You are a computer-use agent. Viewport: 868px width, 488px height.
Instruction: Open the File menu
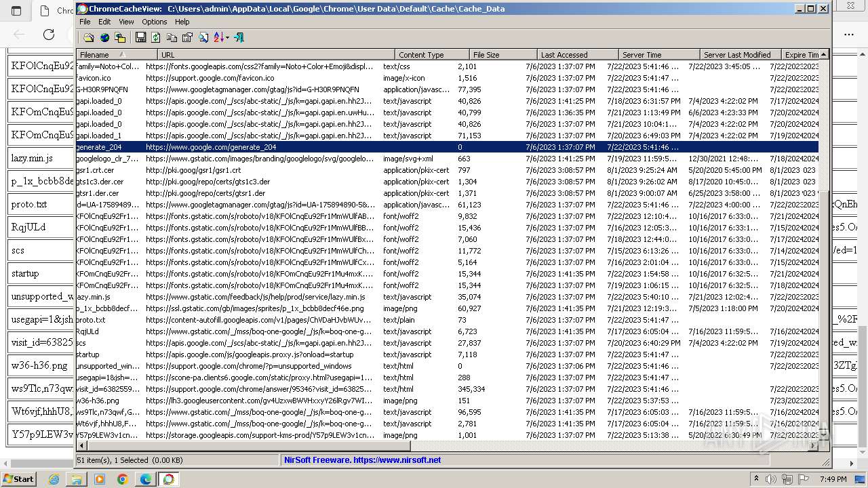[85, 22]
